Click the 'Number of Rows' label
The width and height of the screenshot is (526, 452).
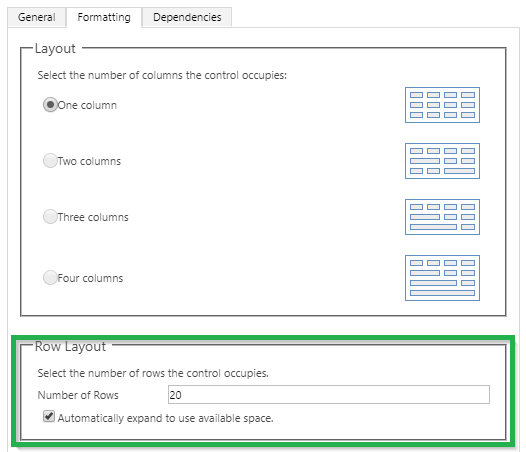coord(78,395)
